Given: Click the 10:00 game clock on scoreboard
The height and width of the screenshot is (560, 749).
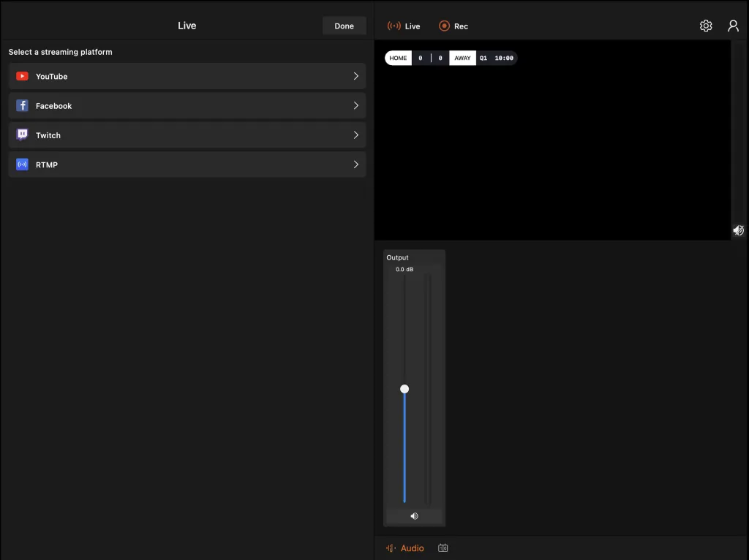Looking at the screenshot, I should pyautogui.click(x=504, y=58).
